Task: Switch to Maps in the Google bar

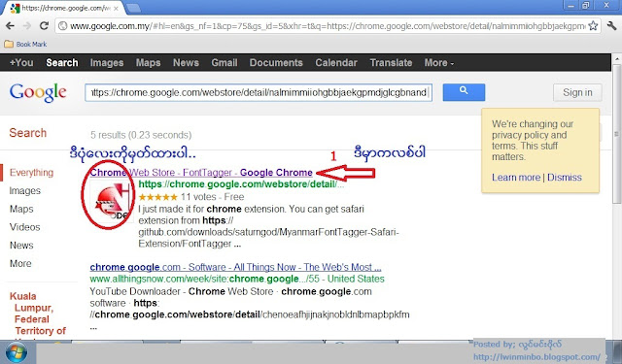Action: click(x=148, y=62)
